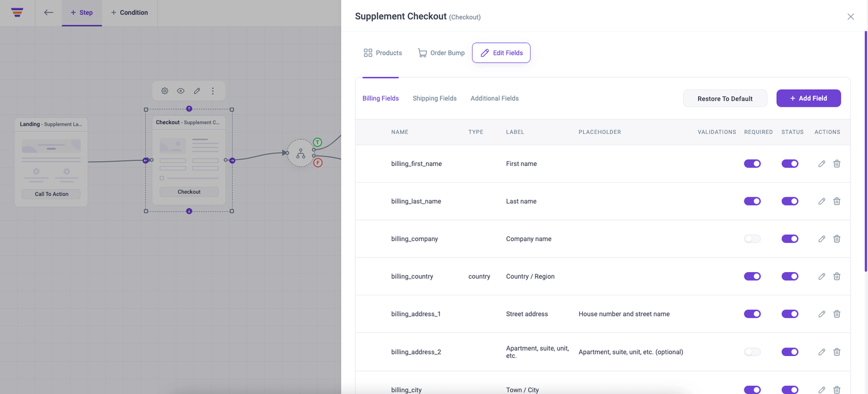Edit the billing_country field
The width and height of the screenshot is (868, 394).
821,276
